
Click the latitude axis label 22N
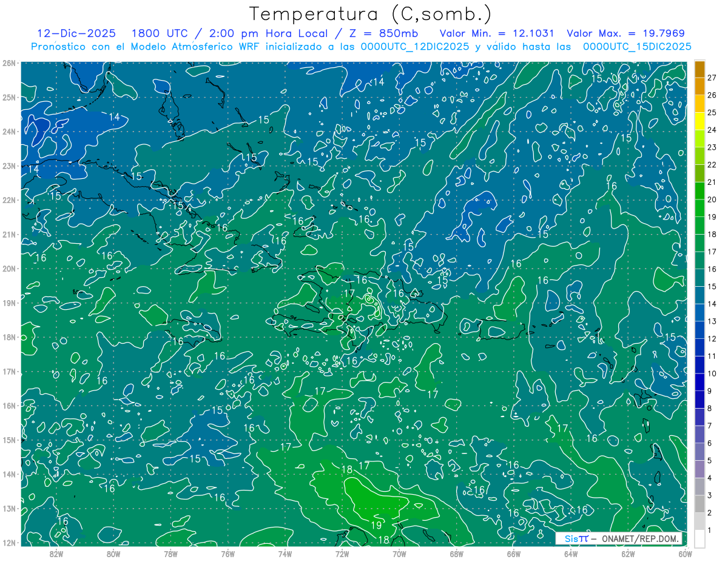click(x=9, y=200)
